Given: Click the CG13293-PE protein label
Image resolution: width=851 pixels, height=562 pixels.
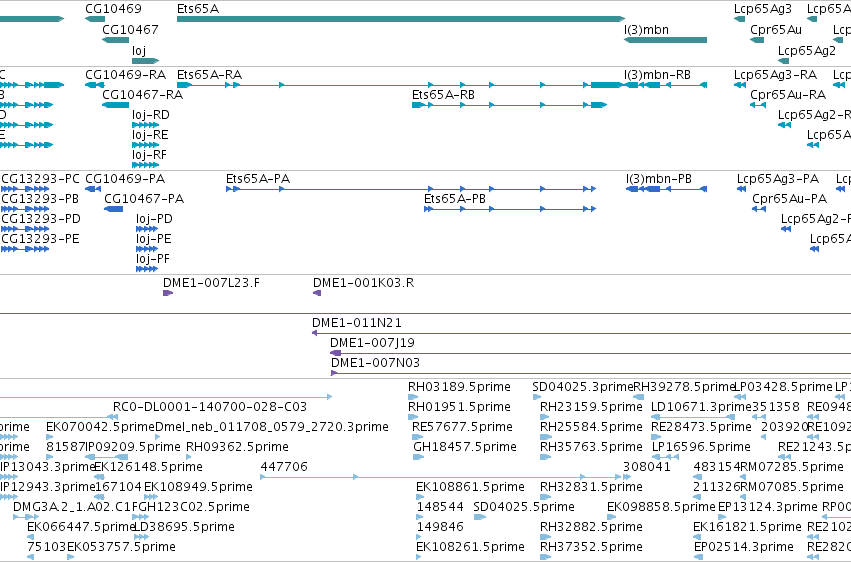Looking at the screenshot, I should 40,239.
